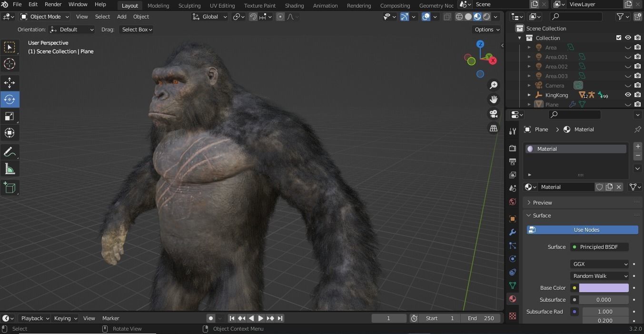Viewport: 644px width, 334px height.
Task: Toggle auto keying record button
Action: point(210,318)
